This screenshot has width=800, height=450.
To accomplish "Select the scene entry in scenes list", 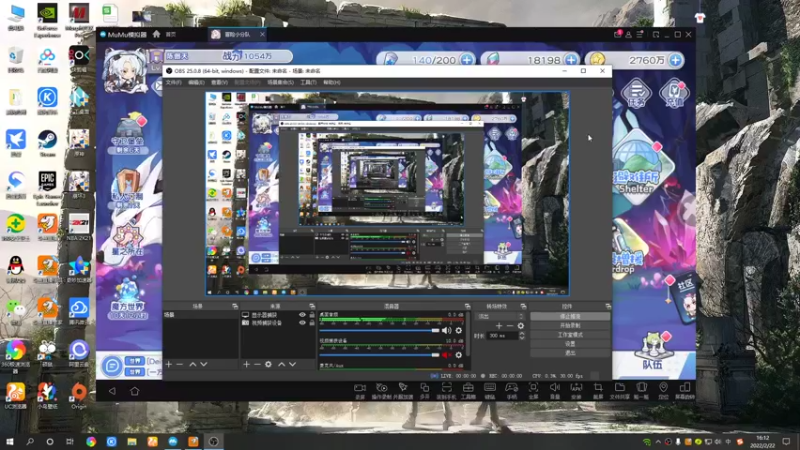I will tap(201, 315).
